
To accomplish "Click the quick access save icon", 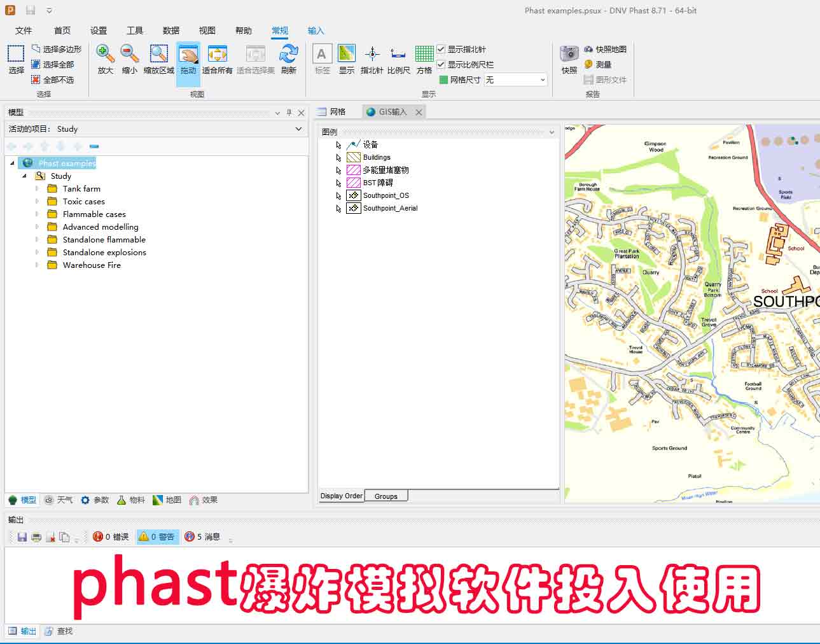I will pos(30,10).
